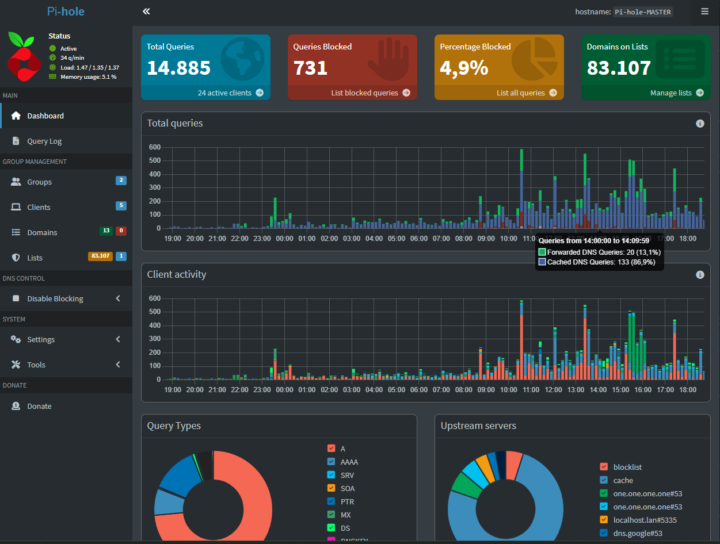
Task: Click the blue 5 badge on Clients
Action: pos(121,205)
